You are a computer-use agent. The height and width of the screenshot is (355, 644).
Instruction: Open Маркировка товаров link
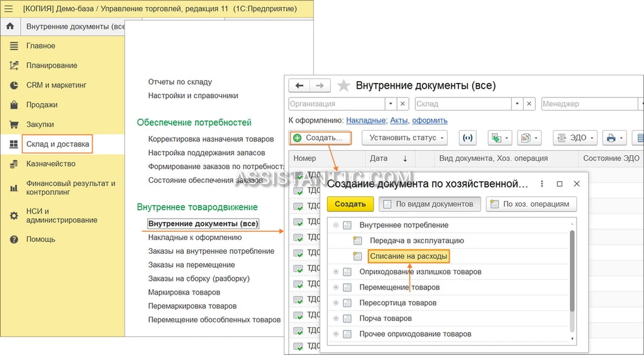pyautogui.click(x=184, y=292)
